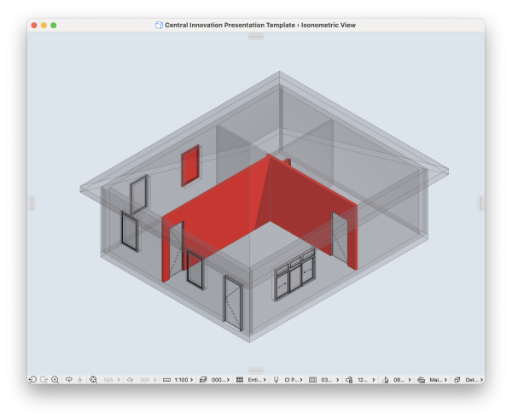The image size is (512, 420).
Task: Click the Fit in Window zoom icon
Action: [x=94, y=379]
